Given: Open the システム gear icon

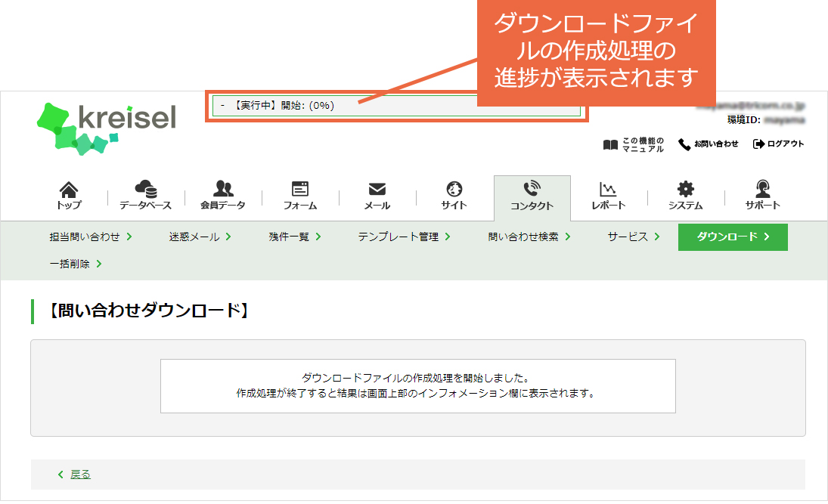Looking at the screenshot, I should click(x=685, y=188).
